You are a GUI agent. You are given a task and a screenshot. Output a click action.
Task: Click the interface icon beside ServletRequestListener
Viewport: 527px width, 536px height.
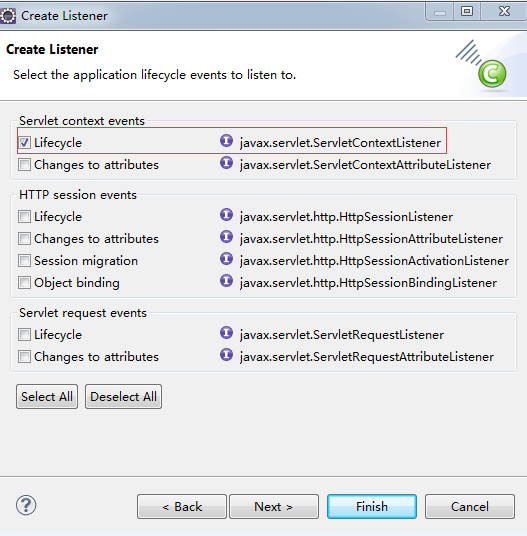[x=226, y=333]
